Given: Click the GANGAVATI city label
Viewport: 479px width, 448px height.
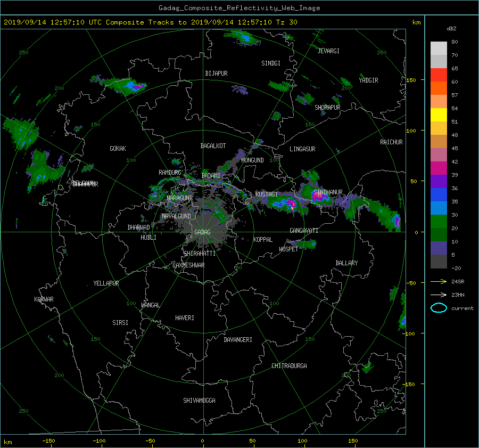Looking at the screenshot, I should coord(304,231).
